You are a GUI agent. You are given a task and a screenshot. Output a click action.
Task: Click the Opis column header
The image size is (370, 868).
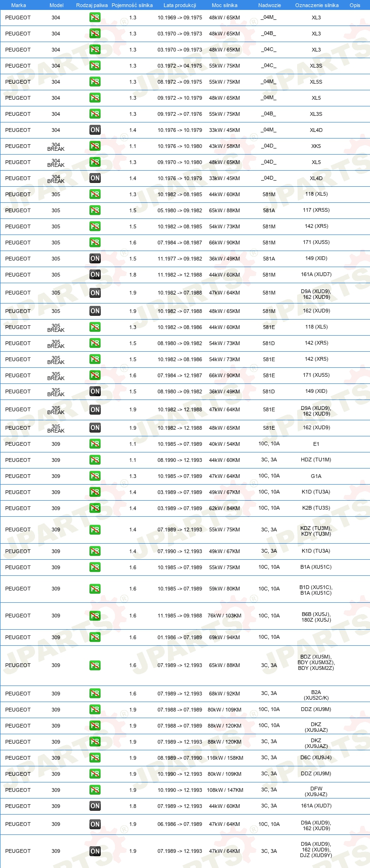coord(355,5)
